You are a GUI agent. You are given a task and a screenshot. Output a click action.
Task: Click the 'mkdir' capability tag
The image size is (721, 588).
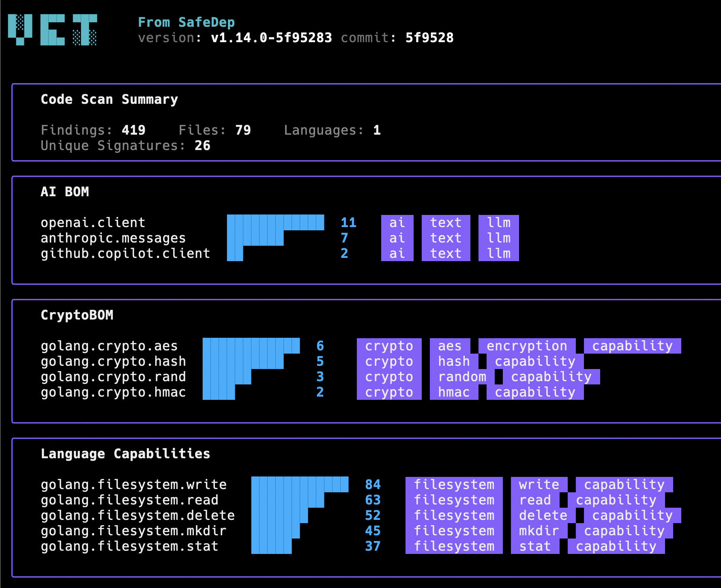click(539, 531)
